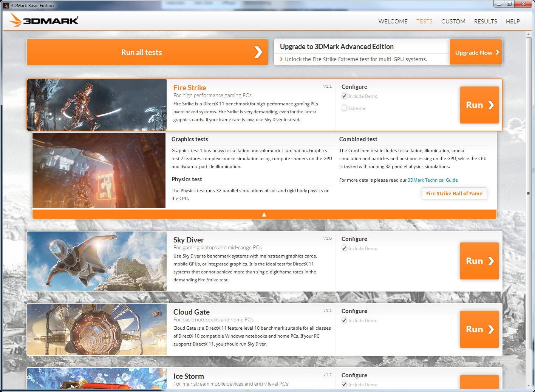Click the Fire Strike title text
This screenshot has height=392, width=535.
(190, 88)
